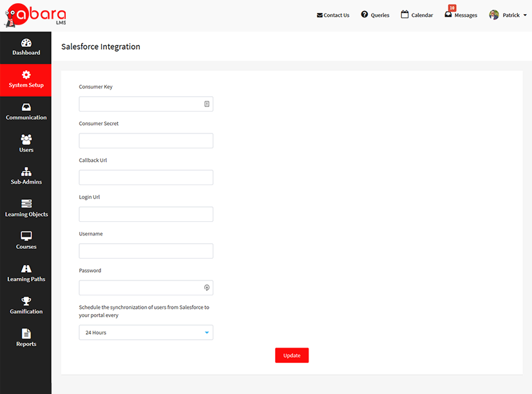Image resolution: width=532 pixels, height=394 pixels.
Task: Select the System Setup gear icon
Action: pos(26,75)
